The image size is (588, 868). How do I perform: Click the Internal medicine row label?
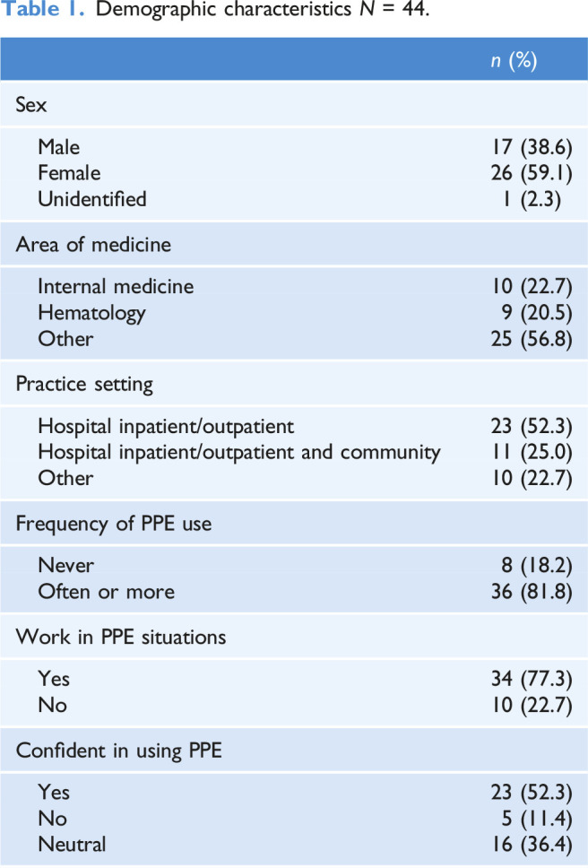(116, 286)
